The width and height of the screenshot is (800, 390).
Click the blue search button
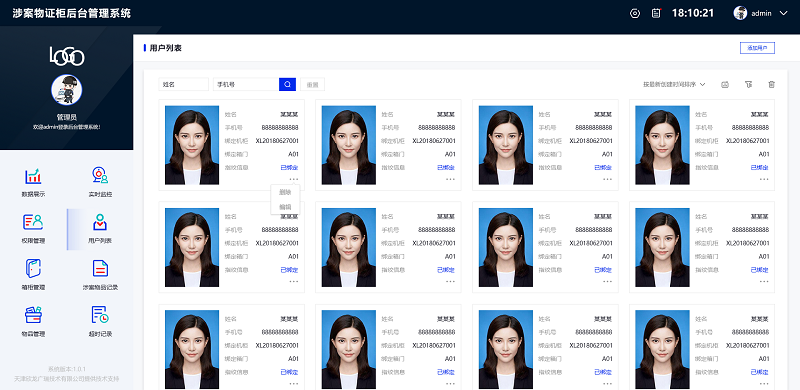click(x=287, y=84)
